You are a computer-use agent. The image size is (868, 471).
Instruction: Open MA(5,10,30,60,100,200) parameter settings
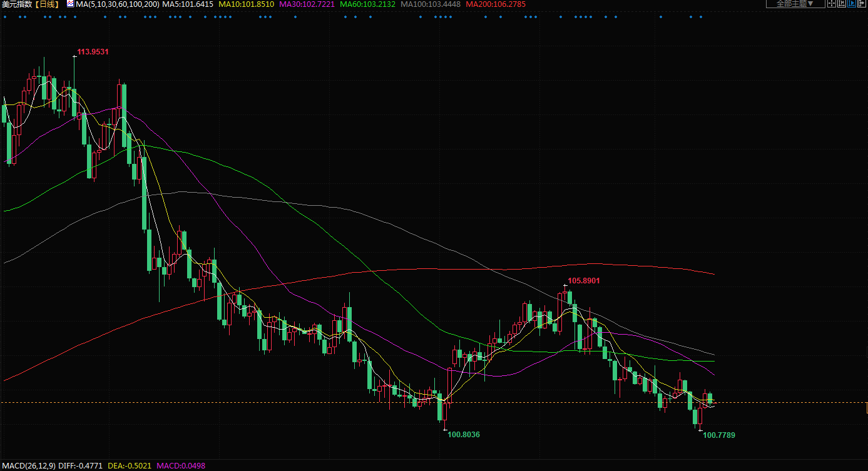coord(117,4)
